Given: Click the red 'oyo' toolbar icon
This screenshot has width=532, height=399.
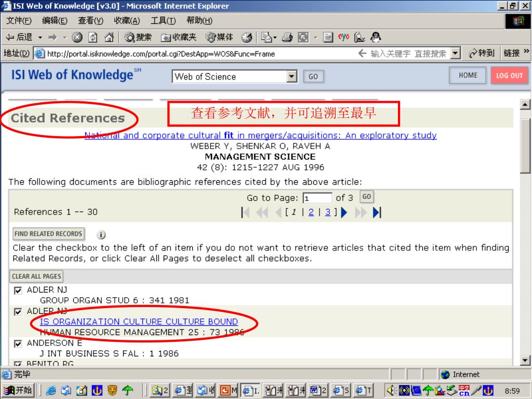Looking at the screenshot, I should coord(343,37).
